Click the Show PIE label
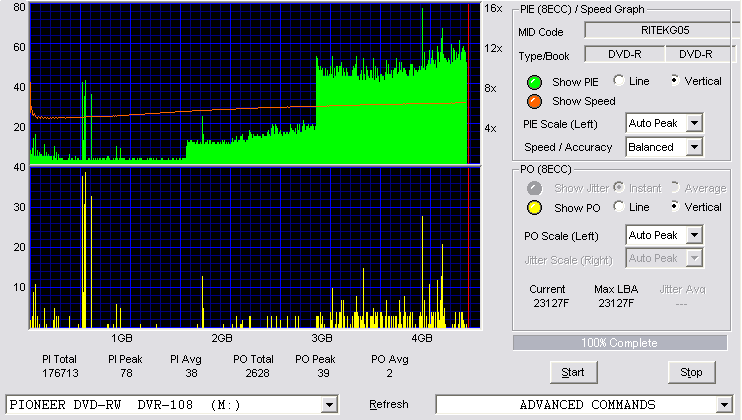The image size is (742, 420). click(575, 82)
